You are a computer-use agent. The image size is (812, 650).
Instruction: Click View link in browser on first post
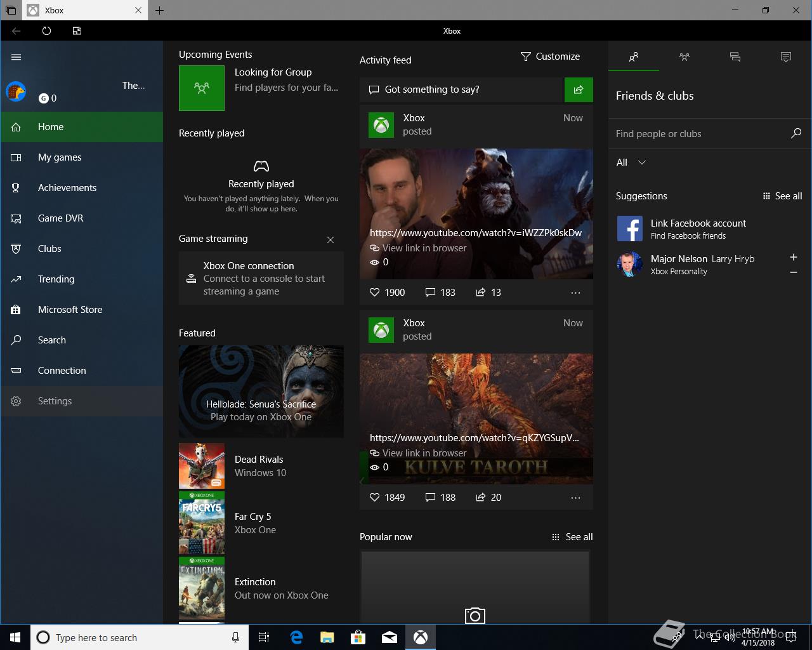click(x=418, y=248)
